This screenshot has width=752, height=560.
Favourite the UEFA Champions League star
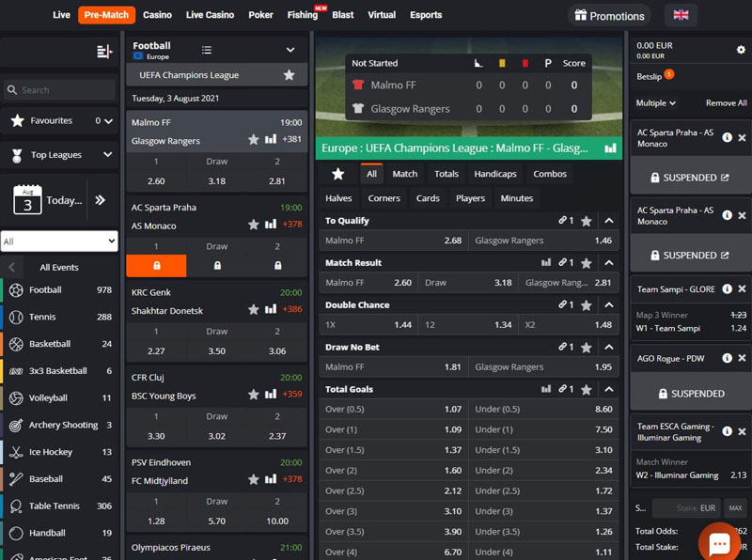point(289,75)
